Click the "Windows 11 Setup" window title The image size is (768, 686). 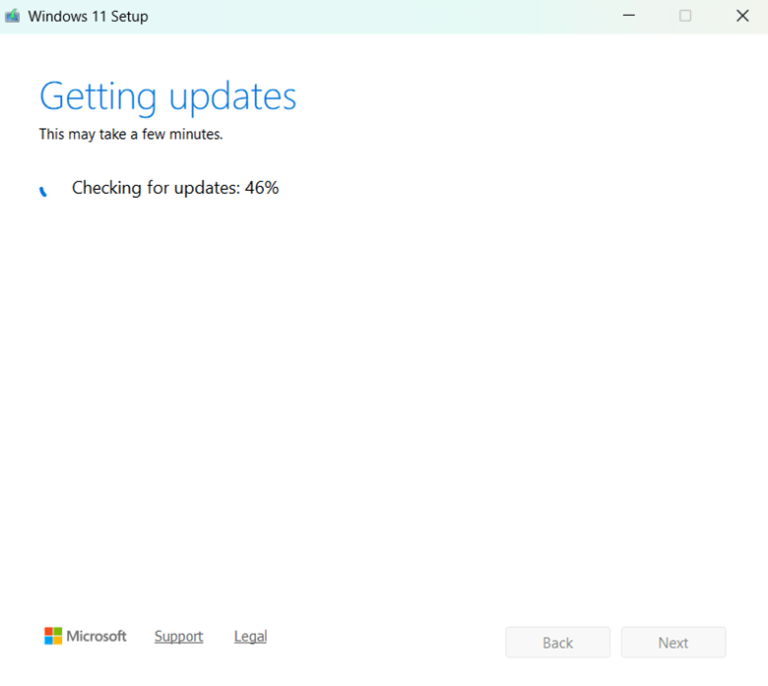click(88, 16)
